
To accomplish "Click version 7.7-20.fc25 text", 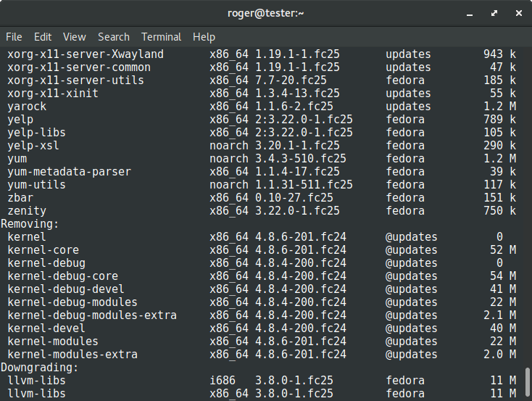I will [291, 80].
